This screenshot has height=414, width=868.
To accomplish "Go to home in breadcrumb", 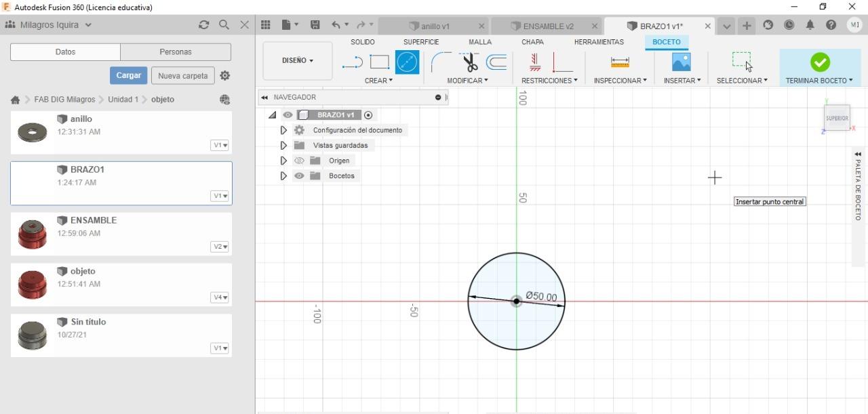I will pyautogui.click(x=15, y=100).
